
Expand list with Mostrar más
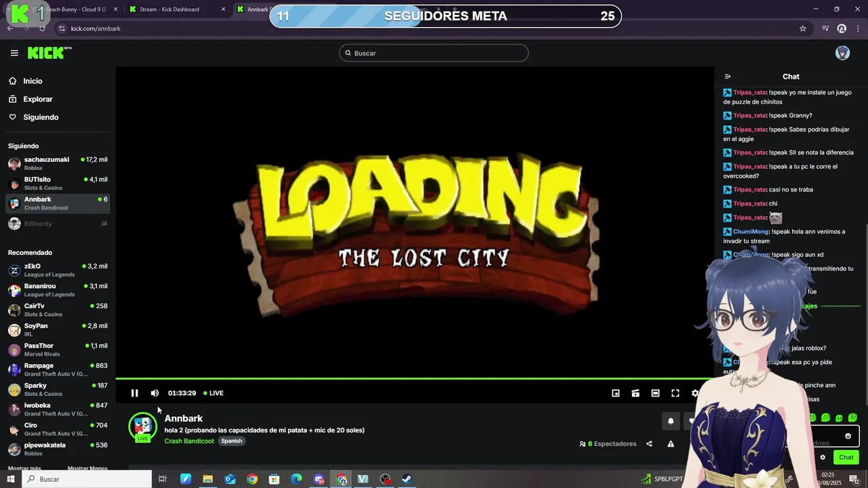(x=24, y=468)
